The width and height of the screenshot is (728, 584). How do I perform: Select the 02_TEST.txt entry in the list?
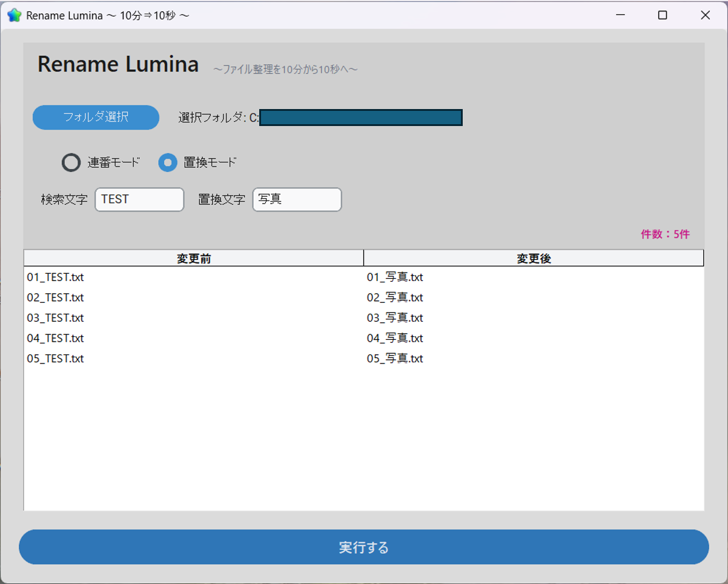coord(56,297)
